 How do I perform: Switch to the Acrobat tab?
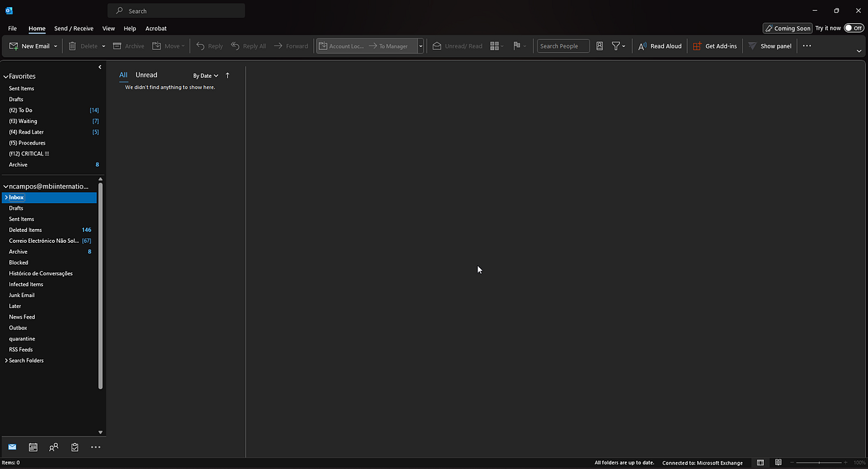[x=156, y=28]
